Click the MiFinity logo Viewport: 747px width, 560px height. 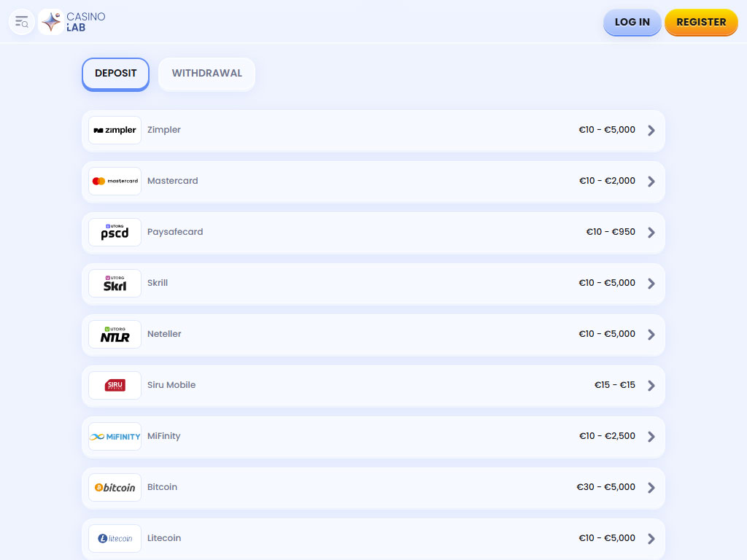pos(115,436)
